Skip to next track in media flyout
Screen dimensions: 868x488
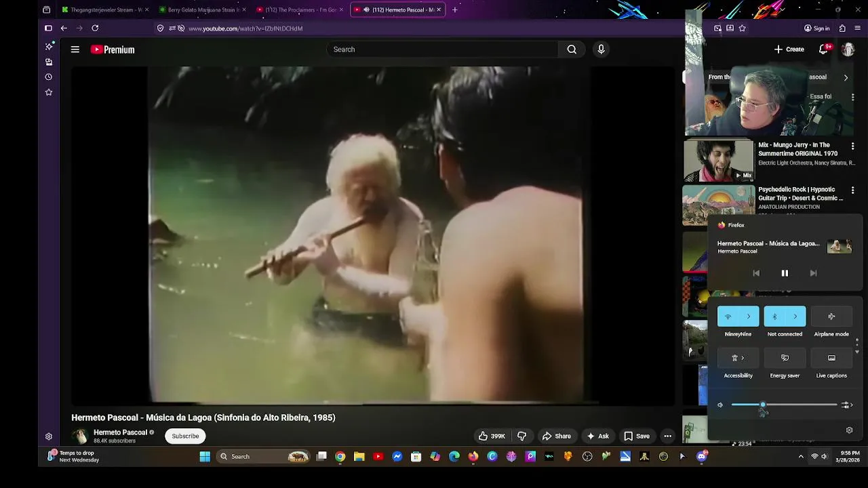pos(813,273)
